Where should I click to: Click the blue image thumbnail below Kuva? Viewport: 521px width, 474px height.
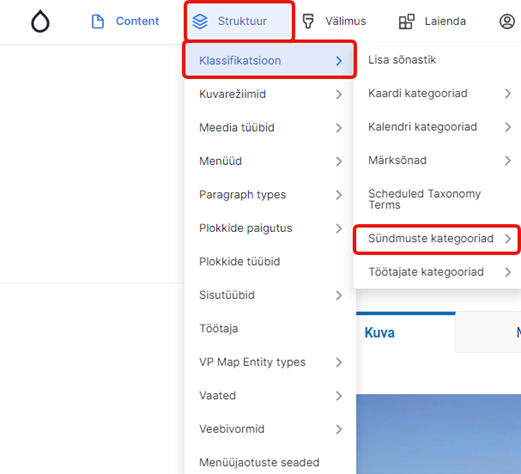(x=438, y=434)
